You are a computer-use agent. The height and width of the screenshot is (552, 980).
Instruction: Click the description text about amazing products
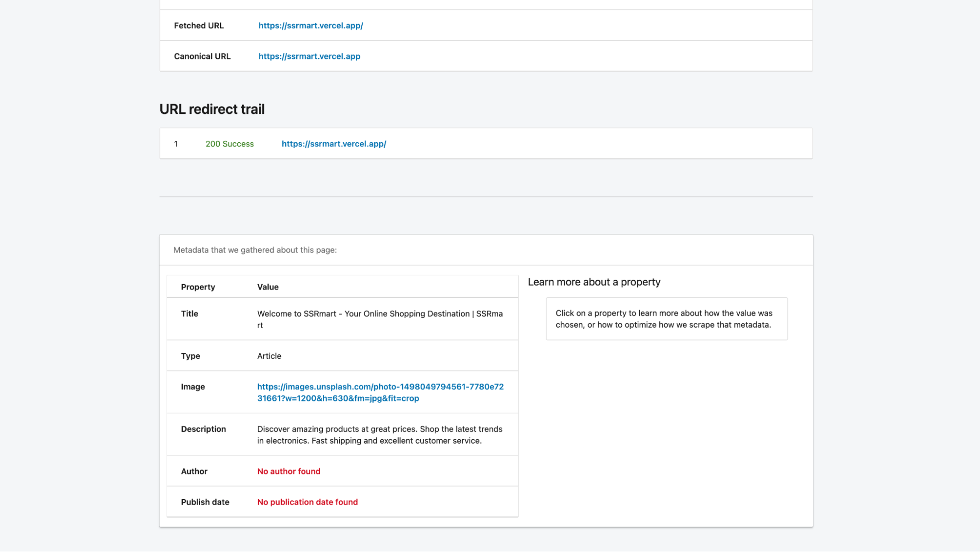point(379,435)
